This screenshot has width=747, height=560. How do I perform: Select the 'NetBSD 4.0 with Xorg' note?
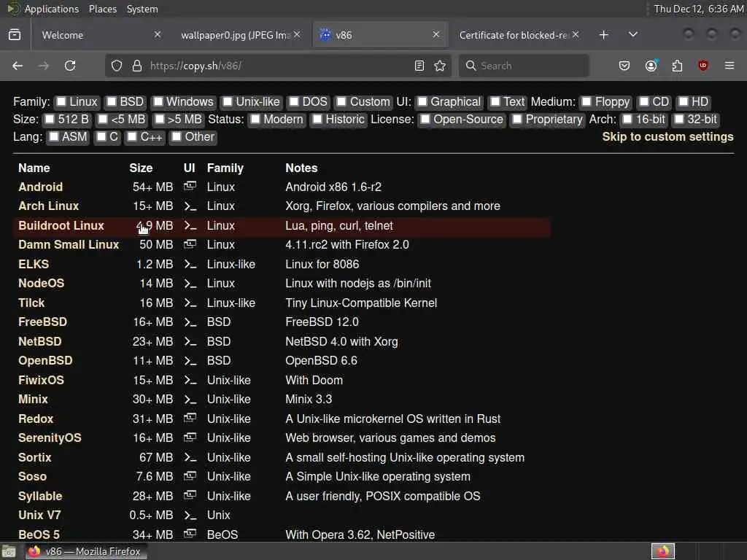(x=341, y=341)
